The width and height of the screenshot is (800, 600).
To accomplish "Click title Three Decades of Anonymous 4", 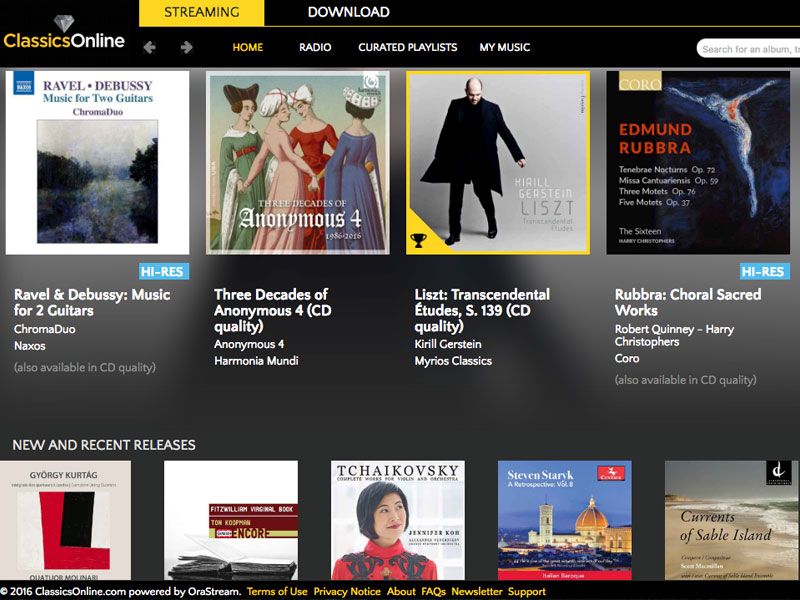I will pyautogui.click(x=273, y=310).
